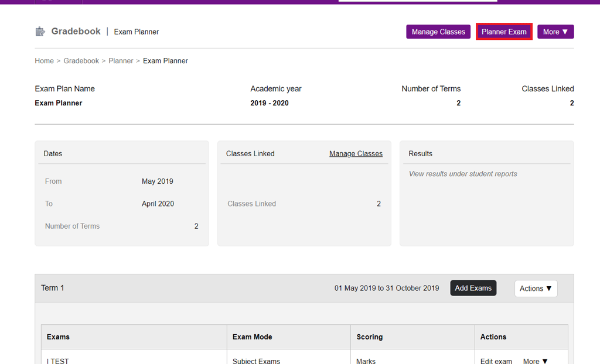
Task: Select the I TEST exam row name
Action: 58,361
